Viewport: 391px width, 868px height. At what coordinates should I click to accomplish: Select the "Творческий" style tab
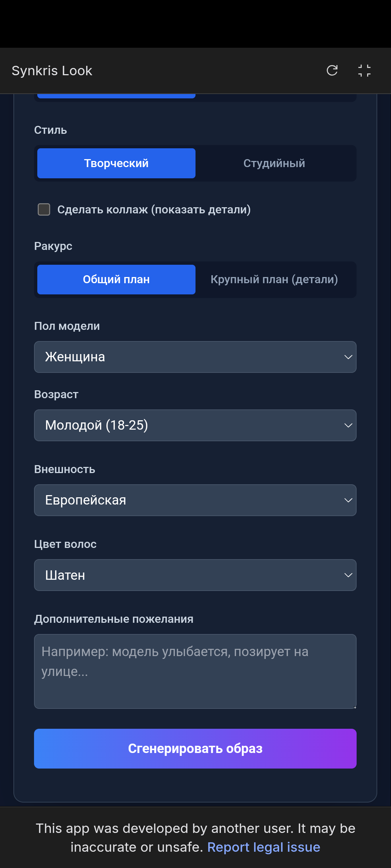[x=116, y=163]
